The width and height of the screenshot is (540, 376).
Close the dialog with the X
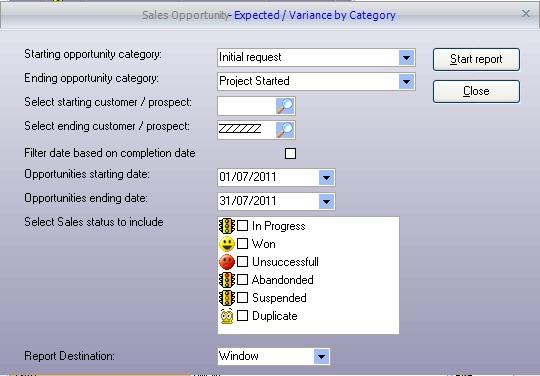[526, 14]
